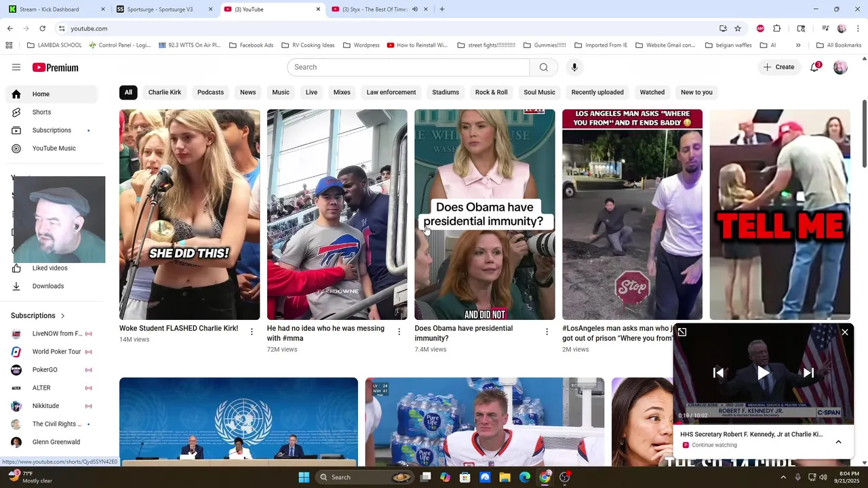Screen dimensions: 868x488
Task: Show more bookmarks overflow chevron
Action: coord(798,45)
